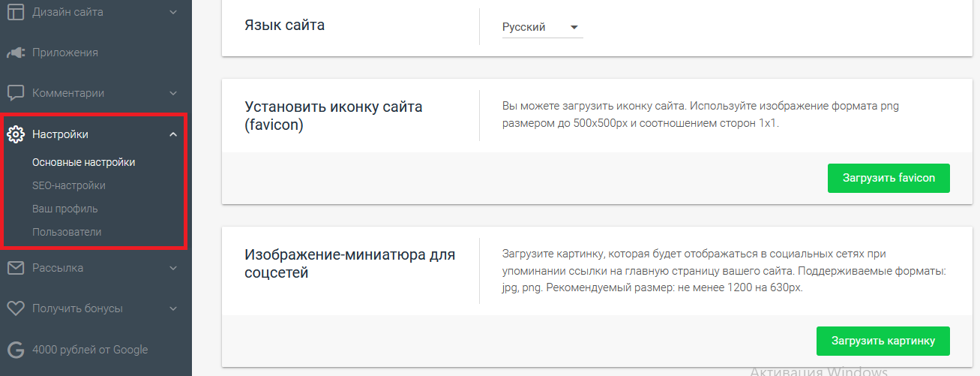Click the Настройки gear icon

point(16,134)
